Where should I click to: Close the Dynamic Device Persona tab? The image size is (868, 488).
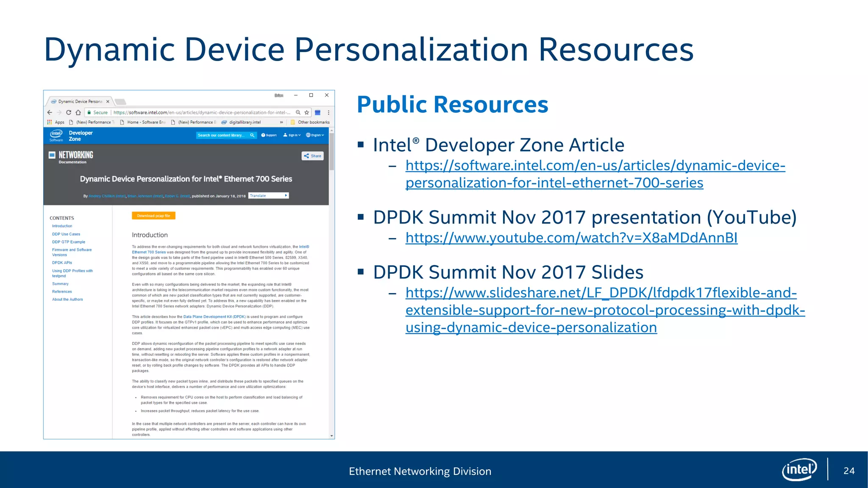tap(108, 102)
